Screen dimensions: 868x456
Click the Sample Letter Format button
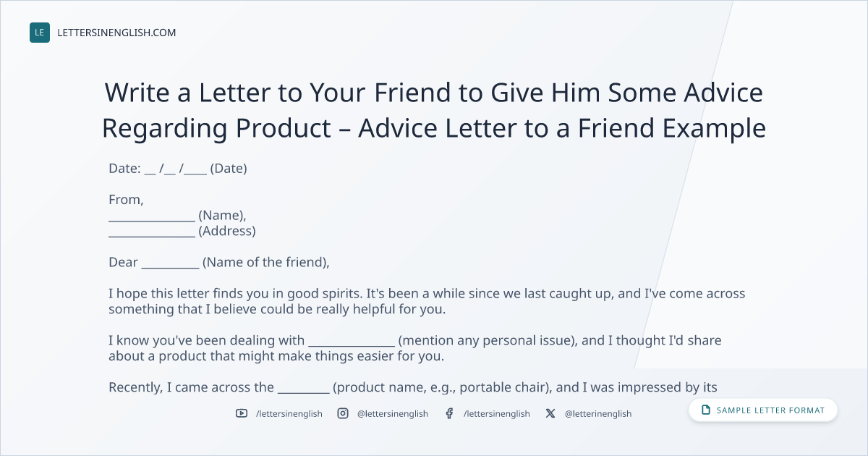(763, 410)
